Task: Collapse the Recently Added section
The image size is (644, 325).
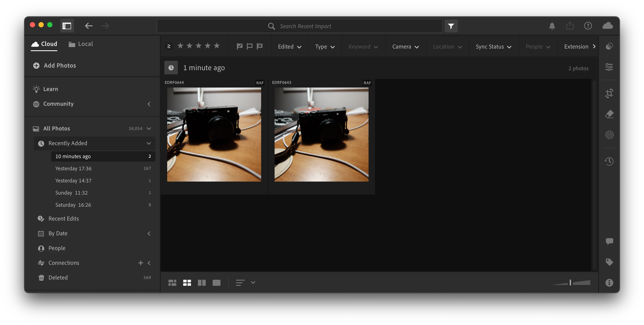Action: (149, 143)
